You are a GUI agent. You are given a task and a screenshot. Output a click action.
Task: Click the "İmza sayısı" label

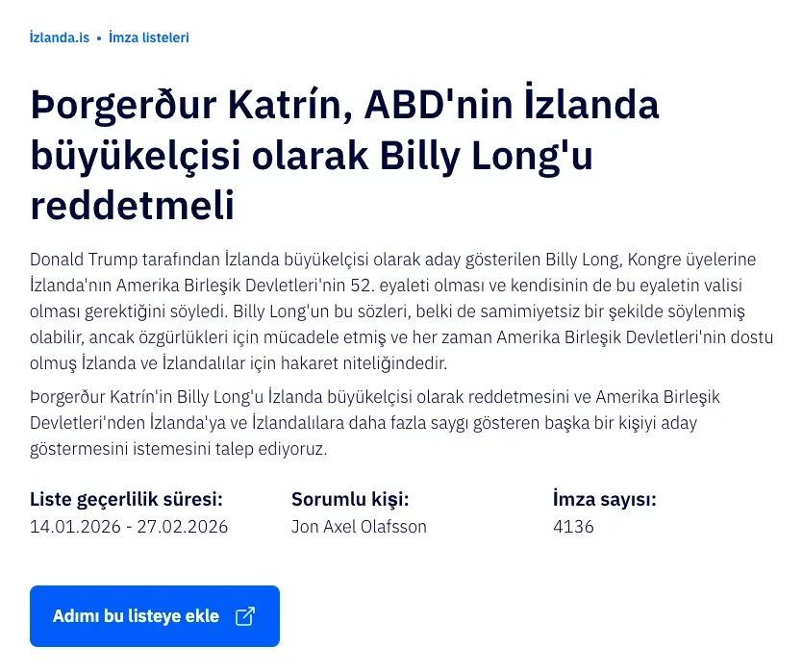[x=604, y=499]
